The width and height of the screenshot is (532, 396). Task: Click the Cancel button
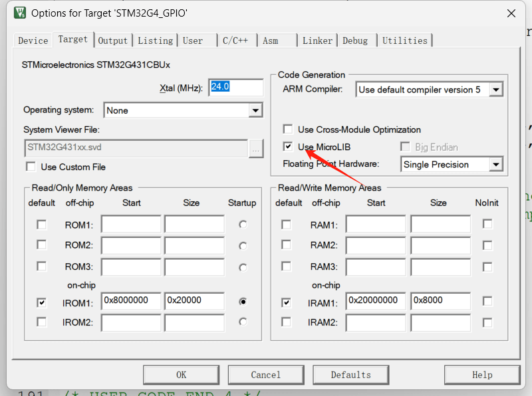(x=266, y=375)
